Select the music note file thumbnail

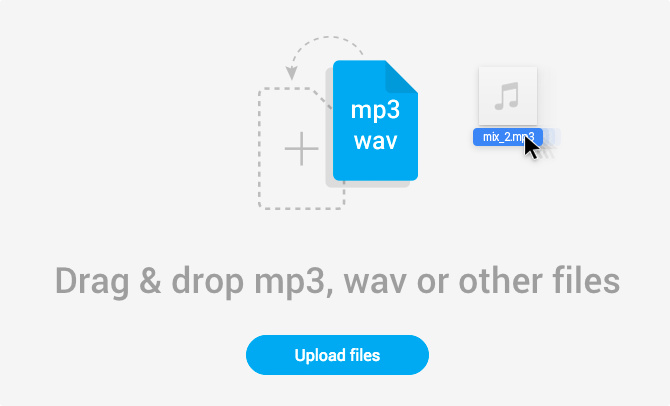click(x=508, y=96)
